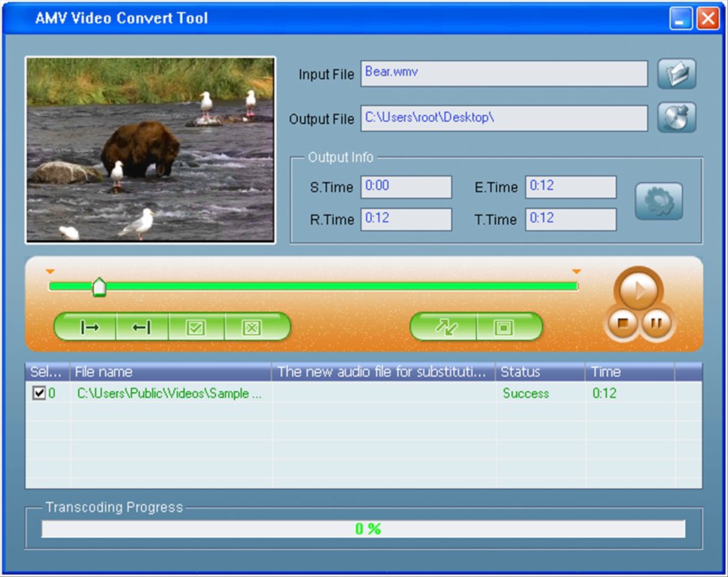
Task: Click the left orange start marker
Action: point(50,272)
